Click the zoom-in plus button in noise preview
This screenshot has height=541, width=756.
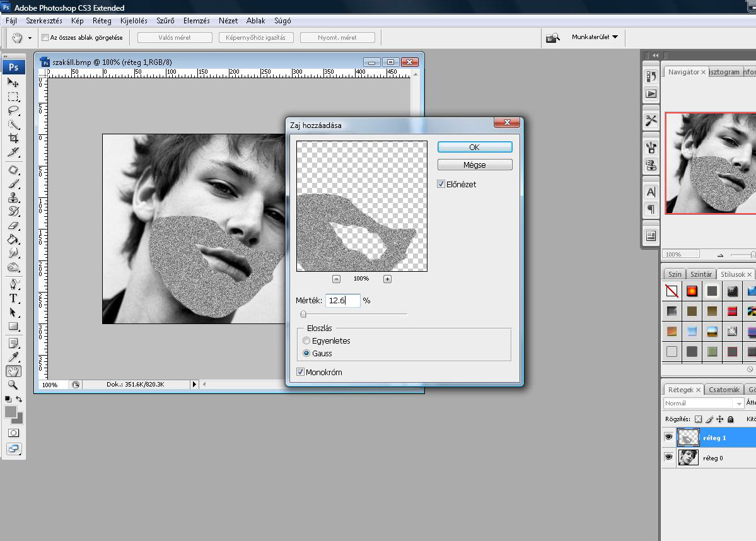(x=387, y=279)
